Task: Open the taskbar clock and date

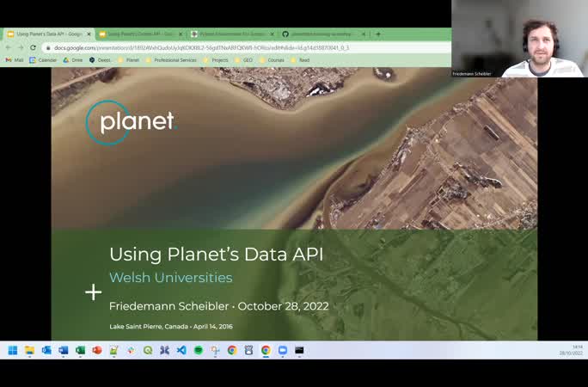Action: coord(571,350)
